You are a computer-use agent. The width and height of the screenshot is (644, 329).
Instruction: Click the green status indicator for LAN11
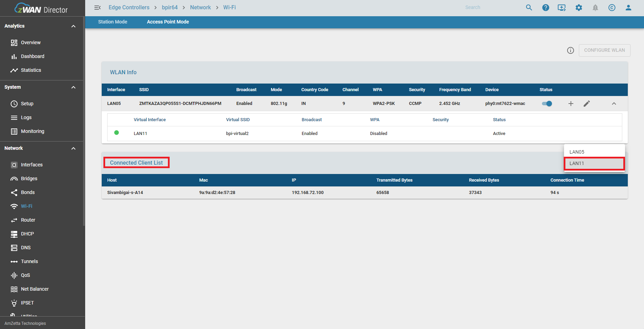point(117,133)
